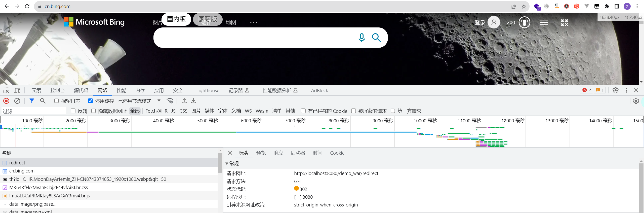Open the user profile avatar
Screen dimensions: 644x213
click(x=627, y=6)
